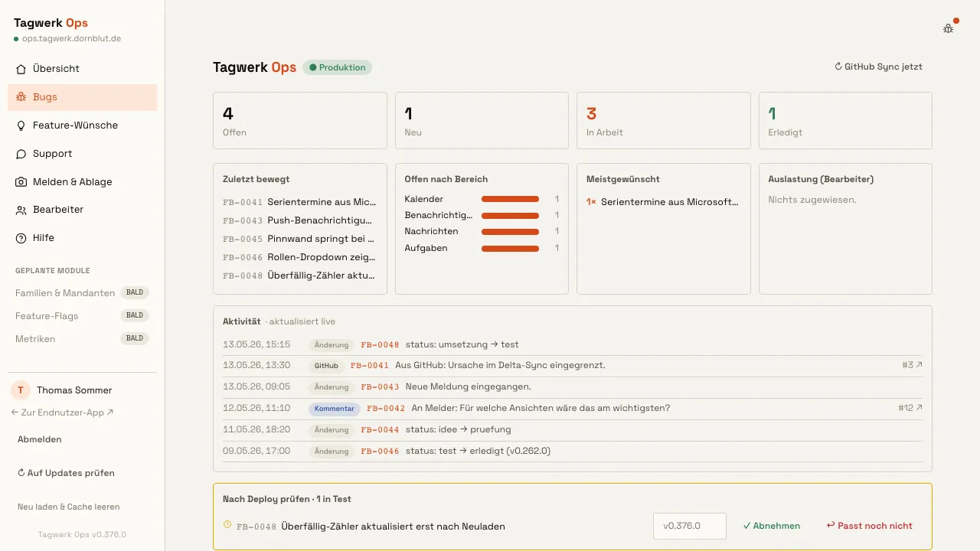Click the Produktion environment badge
The width and height of the screenshot is (980, 551).
click(x=337, y=67)
